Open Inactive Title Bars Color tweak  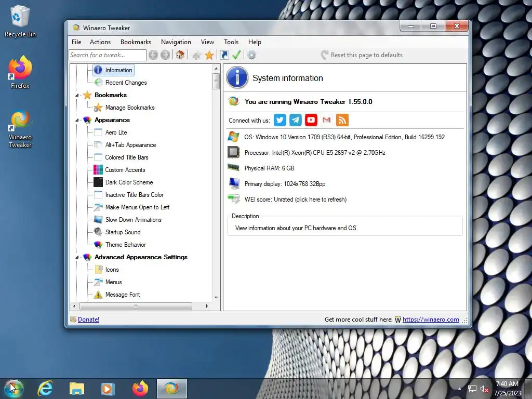click(135, 195)
